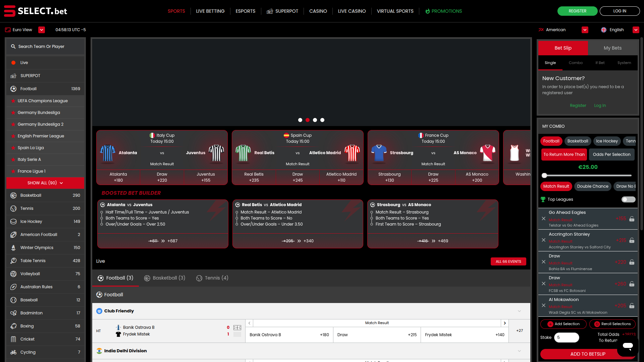Select the Cricket sport icon
This screenshot has width=644, height=362.
[13, 339]
